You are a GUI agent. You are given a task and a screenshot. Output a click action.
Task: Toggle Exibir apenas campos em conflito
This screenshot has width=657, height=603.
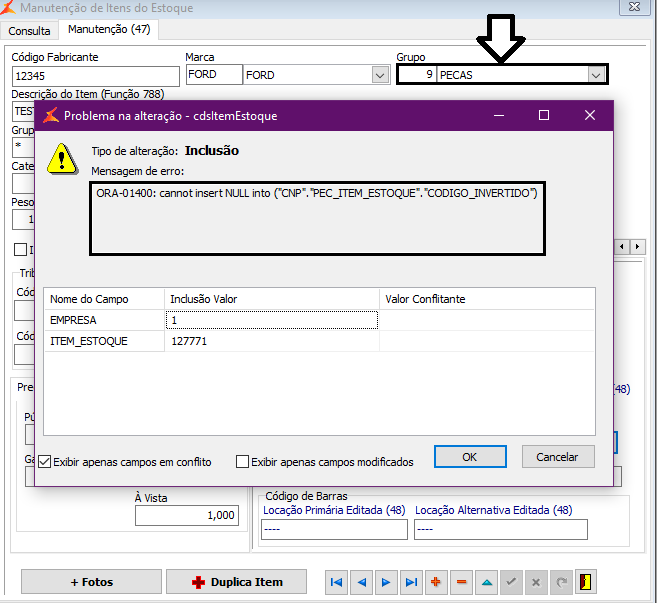click(124, 462)
